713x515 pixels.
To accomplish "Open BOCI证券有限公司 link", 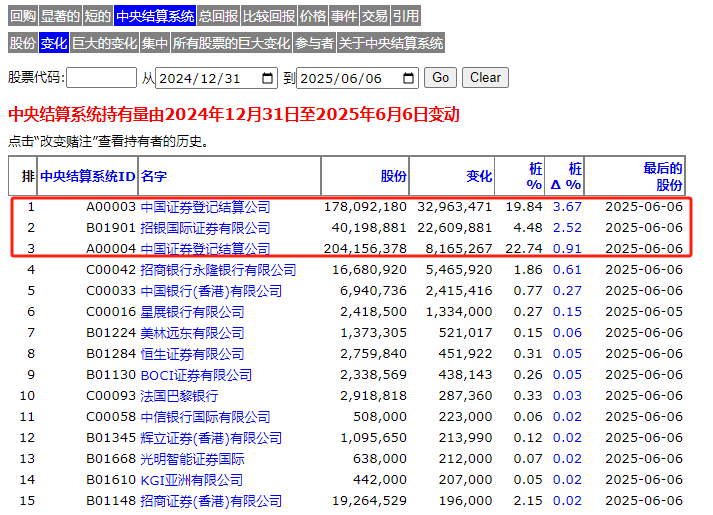I will pos(196,375).
